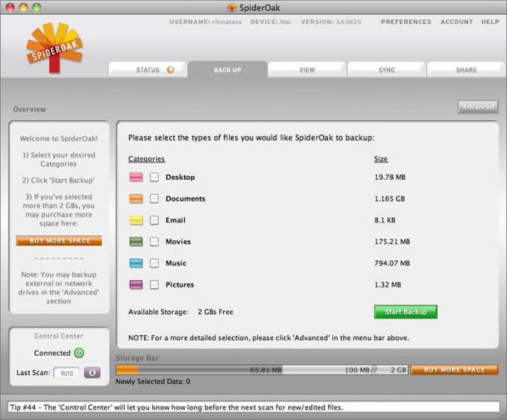Click the username label in header
The width and height of the screenshot is (507, 420).
[205, 22]
